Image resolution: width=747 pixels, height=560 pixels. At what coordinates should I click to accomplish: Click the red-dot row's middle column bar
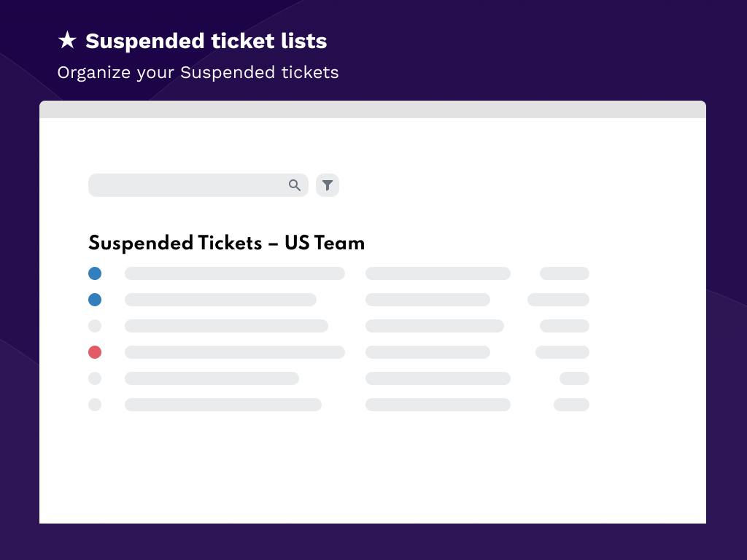(x=427, y=352)
